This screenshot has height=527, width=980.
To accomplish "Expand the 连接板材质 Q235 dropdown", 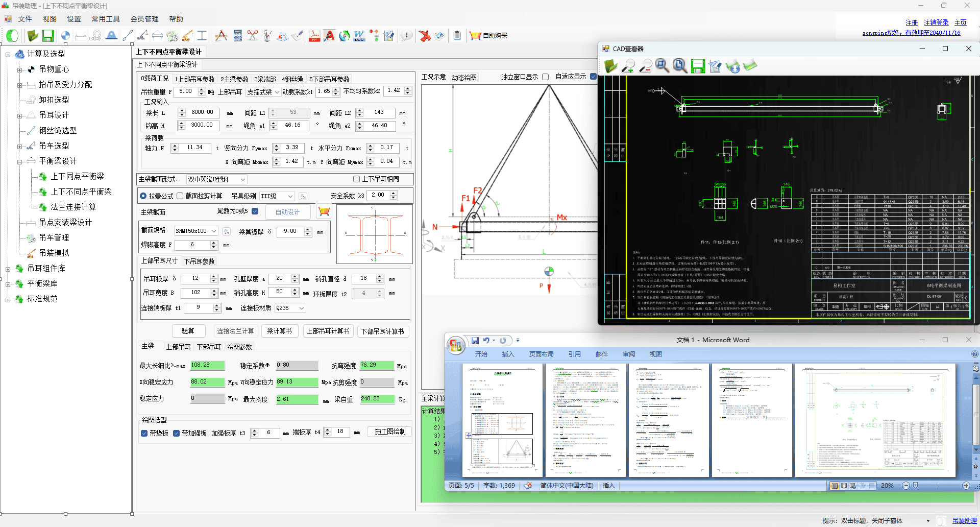I will pyautogui.click(x=302, y=308).
